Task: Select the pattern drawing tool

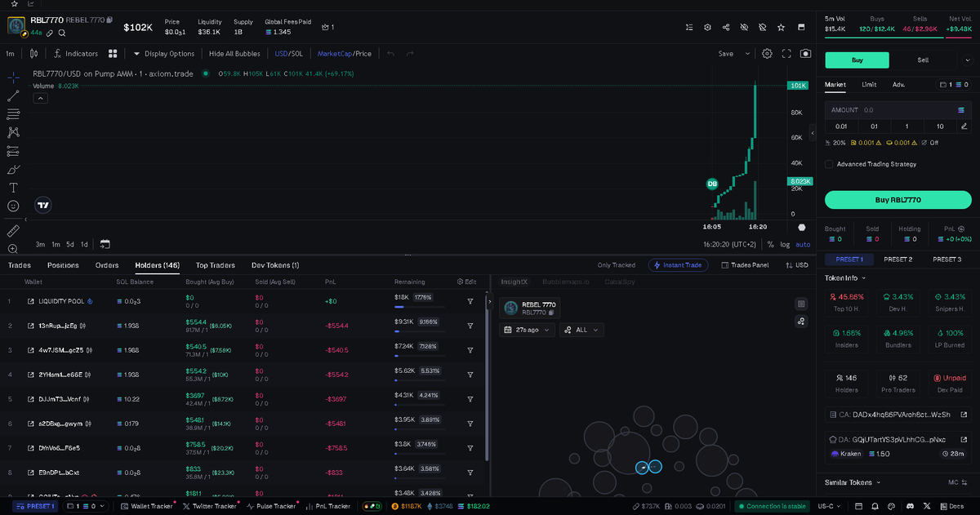Action: (13, 132)
